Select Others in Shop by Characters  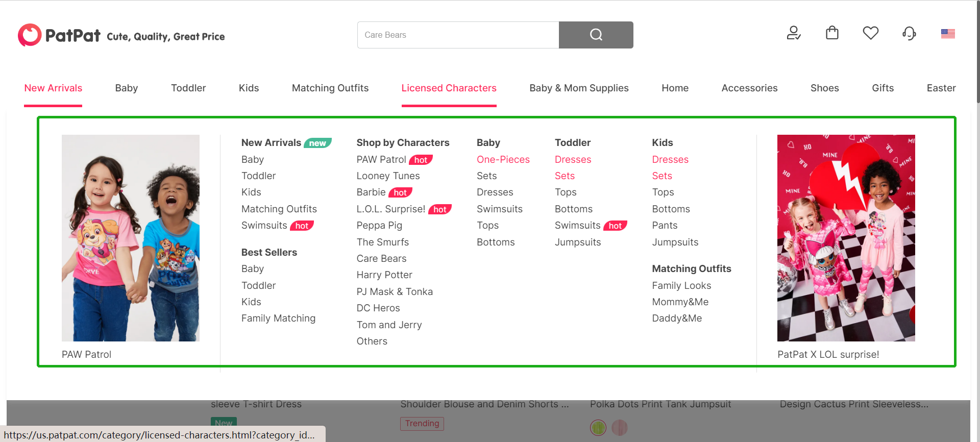(372, 341)
